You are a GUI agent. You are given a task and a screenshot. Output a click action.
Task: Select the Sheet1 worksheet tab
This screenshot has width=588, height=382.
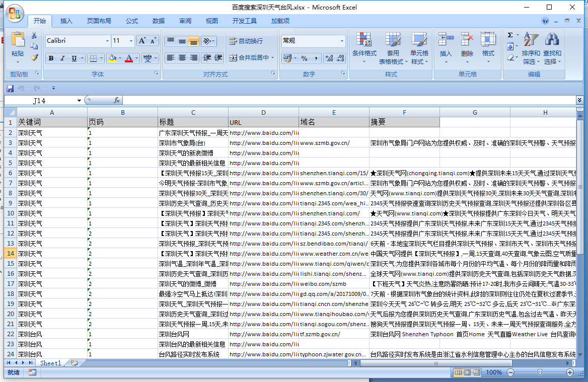51,363
